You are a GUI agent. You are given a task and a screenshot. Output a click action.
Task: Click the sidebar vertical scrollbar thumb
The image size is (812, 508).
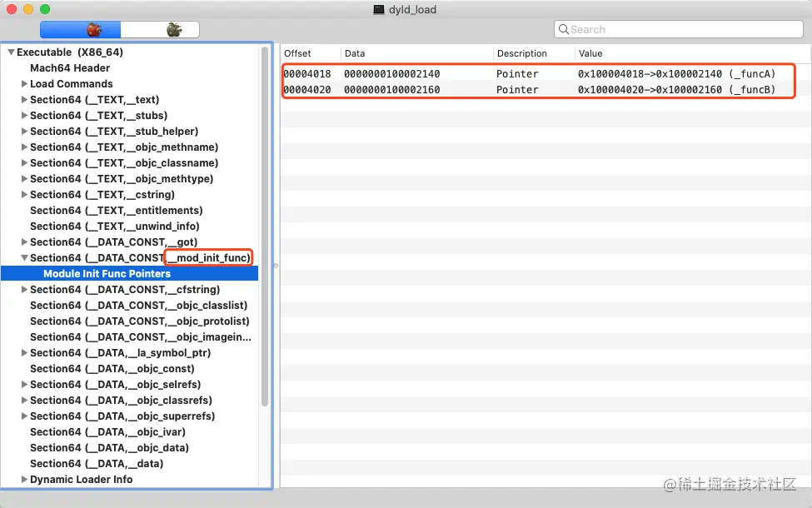265,227
